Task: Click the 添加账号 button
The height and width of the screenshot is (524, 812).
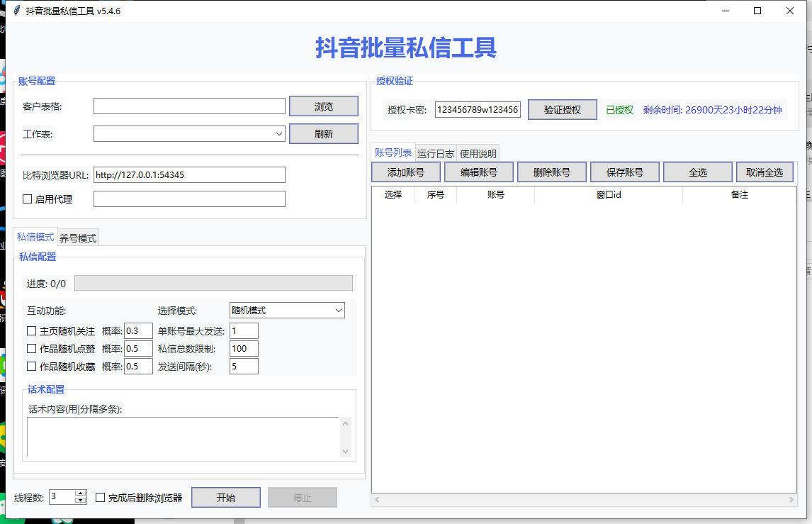Action: tap(406, 172)
